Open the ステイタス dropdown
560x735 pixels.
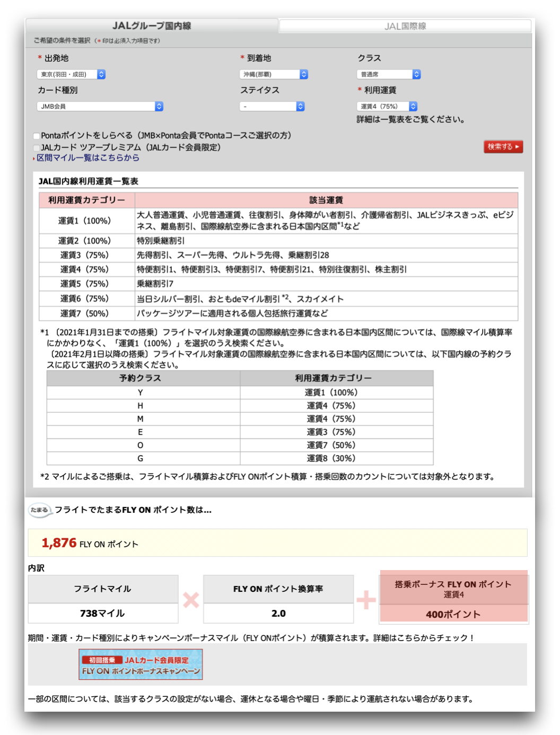click(x=272, y=106)
